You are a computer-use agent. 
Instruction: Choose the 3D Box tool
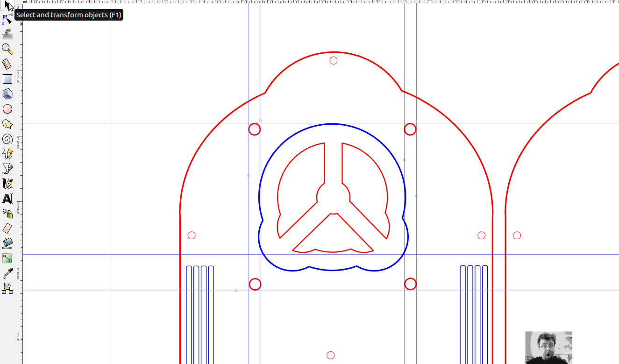click(x=7, y=93)
